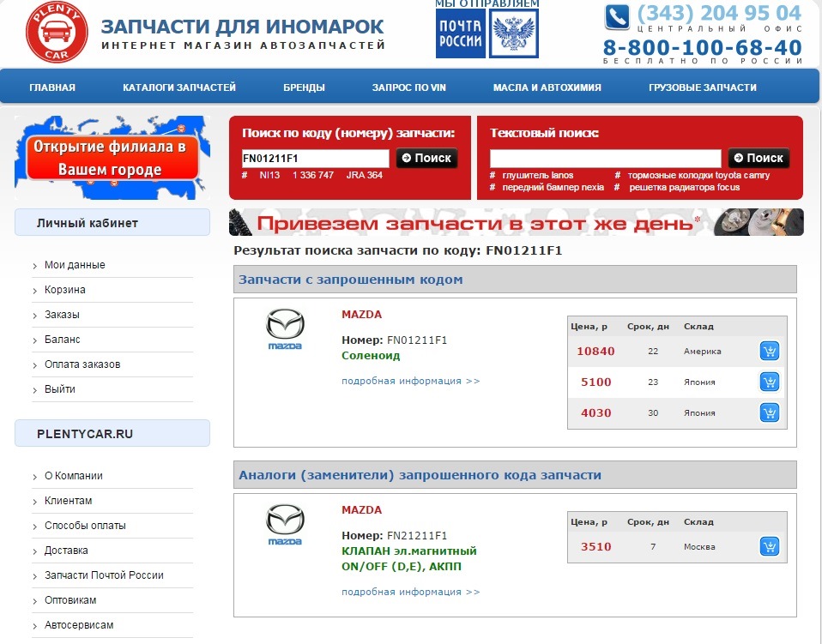Open КАТАЛОГИ ЗАПЧАСТЕЙ menu
The height and width of the screenshot is (644, 822).
tap(179, 87)
